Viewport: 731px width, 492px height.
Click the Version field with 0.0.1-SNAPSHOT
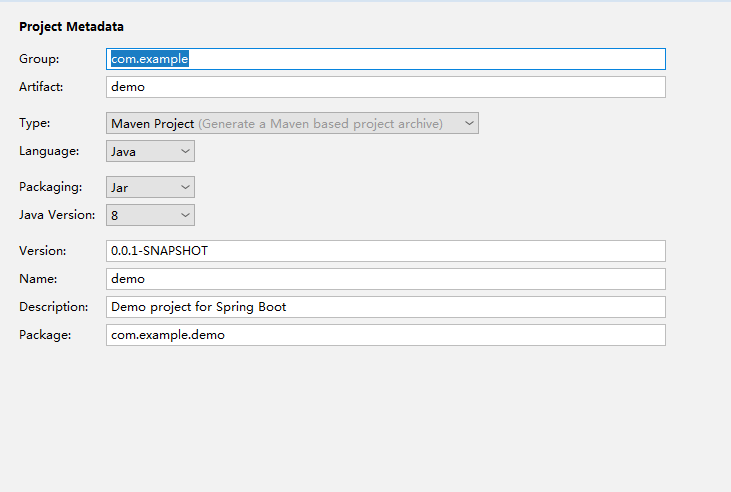coord(386,251)
